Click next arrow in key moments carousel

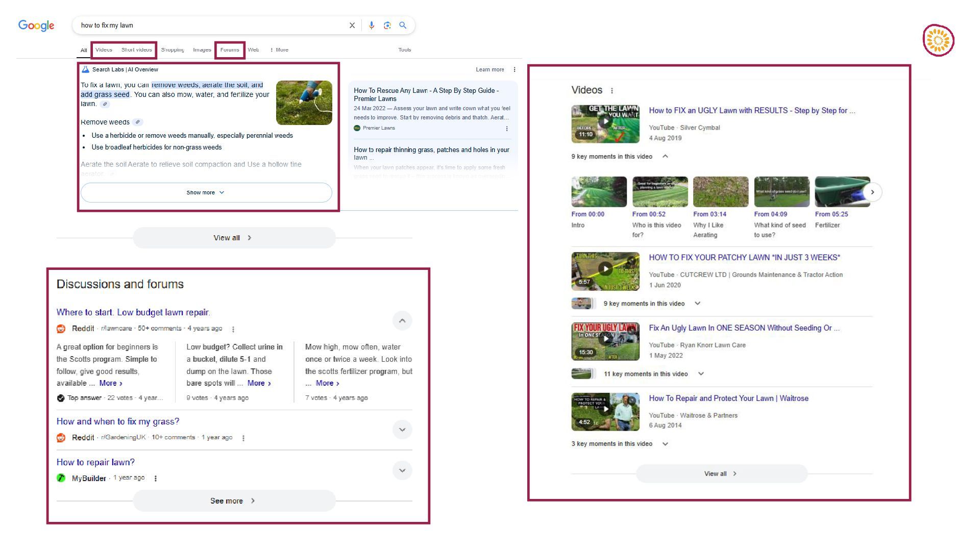873,192
